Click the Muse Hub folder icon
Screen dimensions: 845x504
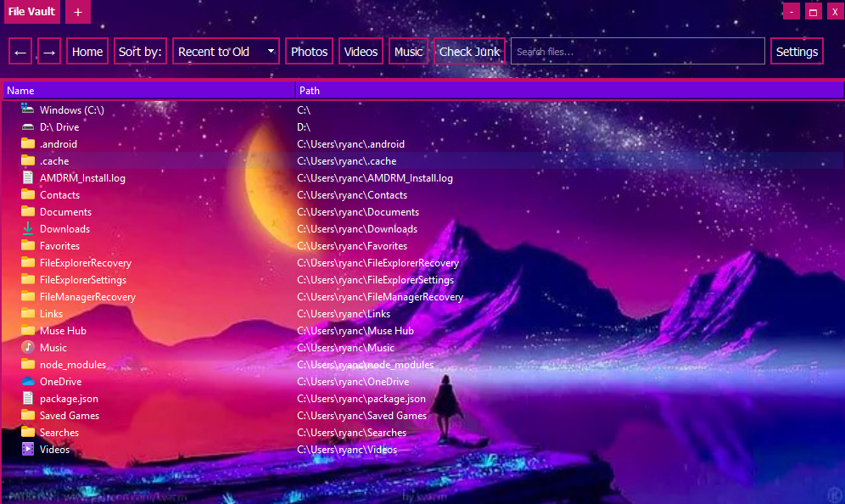point(27,330)
